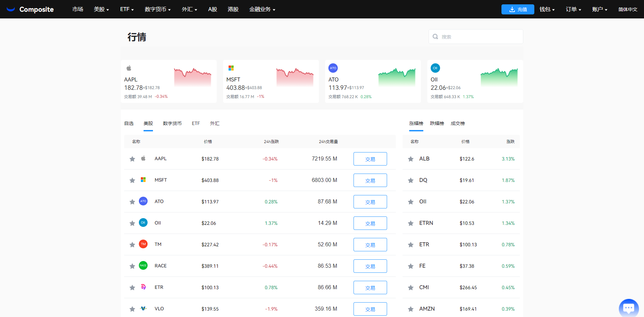Screen dimensions: 644x317
Task: Toggle favorite star for ETR row
Action: point(132,288)
